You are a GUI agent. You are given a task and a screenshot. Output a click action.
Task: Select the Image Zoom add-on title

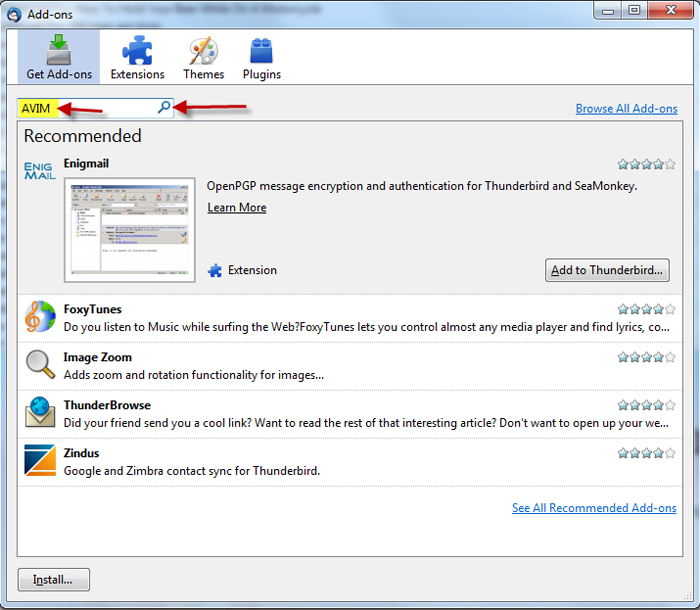tap(98, 357)
